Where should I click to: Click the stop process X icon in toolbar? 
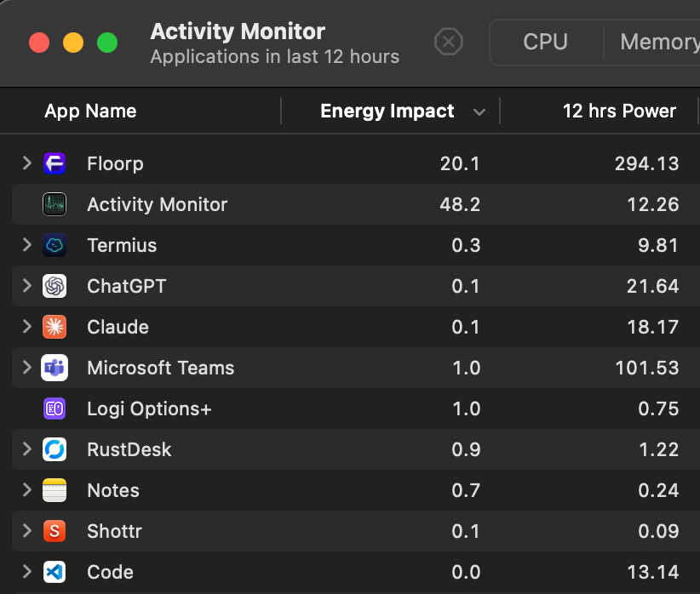point(449,42)
